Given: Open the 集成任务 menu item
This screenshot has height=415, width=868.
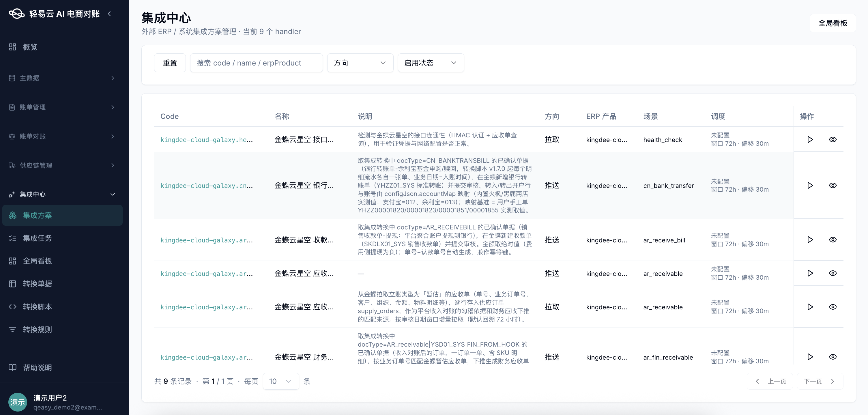Looking at the screenshot, I should 62,238.
